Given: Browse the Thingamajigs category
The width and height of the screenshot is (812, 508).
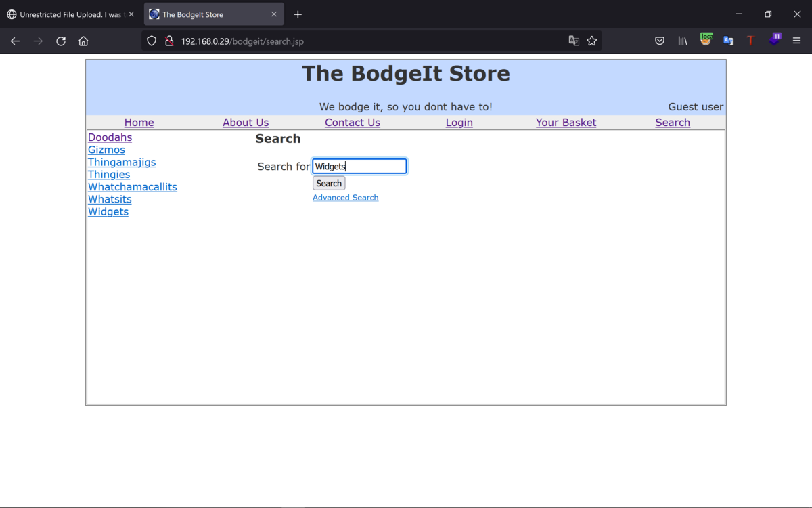Looking at the screenshot, I should coord(122,163).
